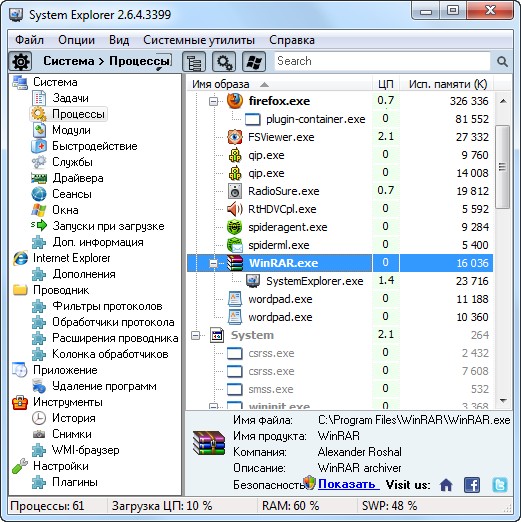Select the SystemExplorer.exe process row
Image resolution: width=521 pixels, height=522 pixels.
(340, 281)
